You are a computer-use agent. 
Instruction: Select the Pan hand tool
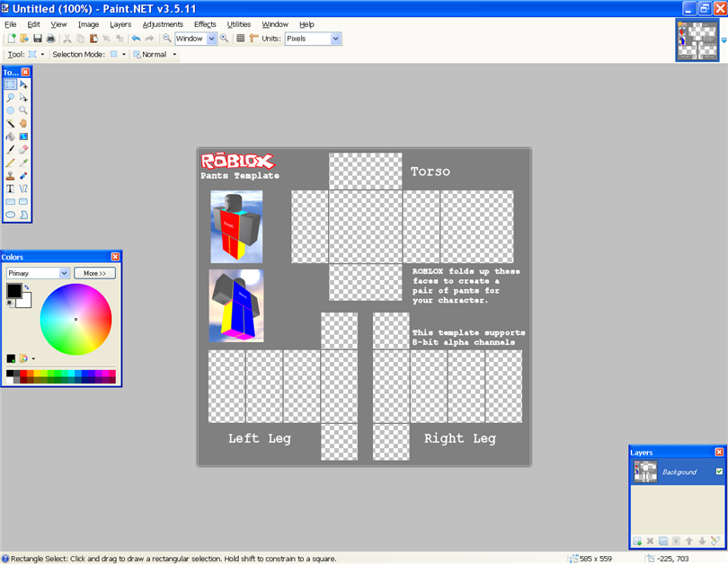[x=23, y=123]
